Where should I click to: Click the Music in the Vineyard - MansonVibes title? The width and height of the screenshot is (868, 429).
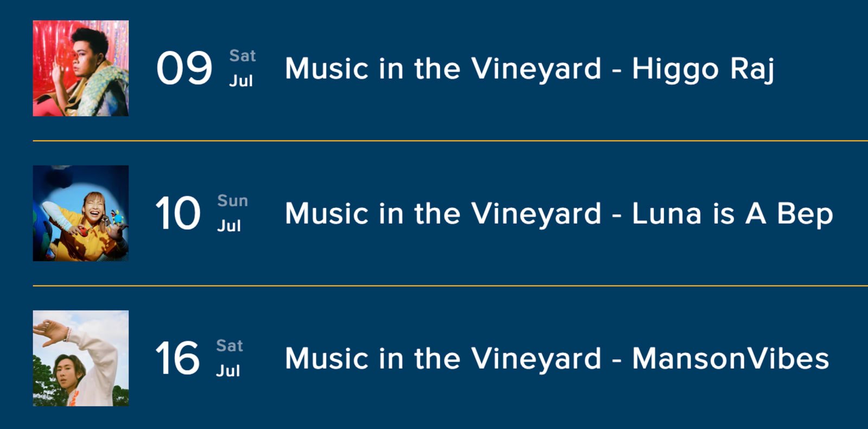coord(557,358)
